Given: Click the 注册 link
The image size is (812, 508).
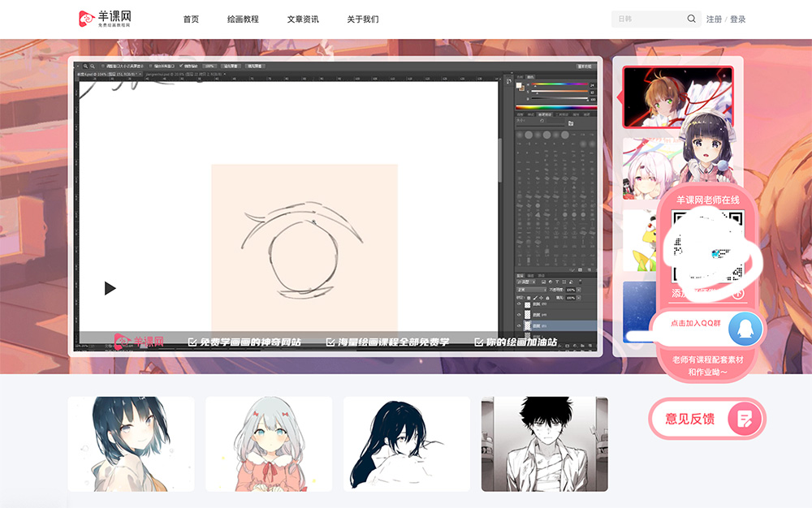Looking at the screenshot, I should pyautogui.click(x=714, y=19).
